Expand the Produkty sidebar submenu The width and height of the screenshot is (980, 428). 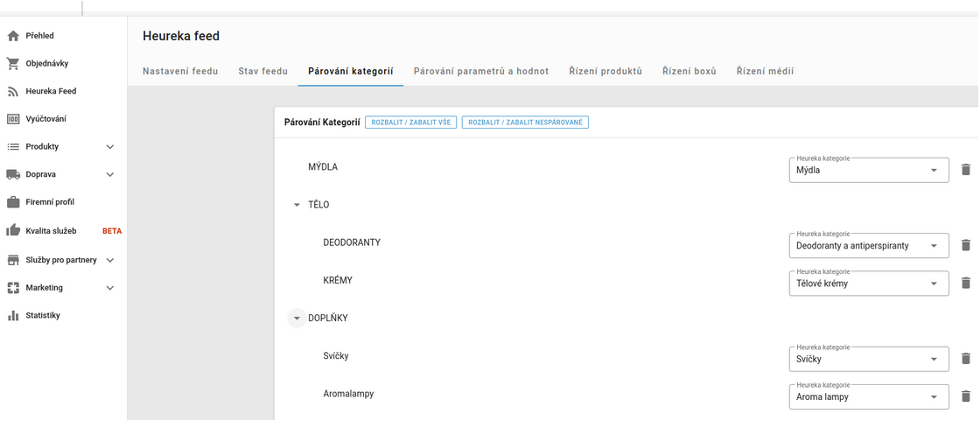pos(109,147)
